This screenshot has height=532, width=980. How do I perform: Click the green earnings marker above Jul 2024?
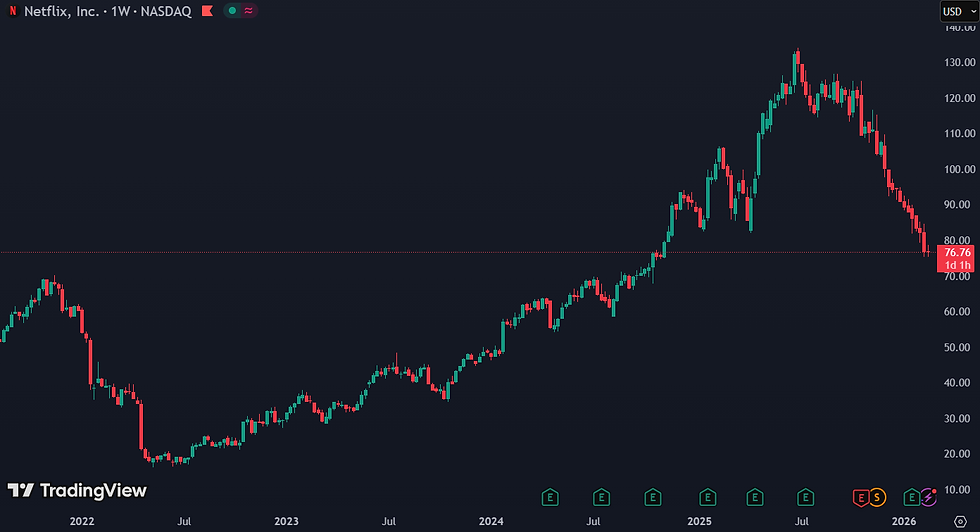pyautogui.click(x=601, y=498)
